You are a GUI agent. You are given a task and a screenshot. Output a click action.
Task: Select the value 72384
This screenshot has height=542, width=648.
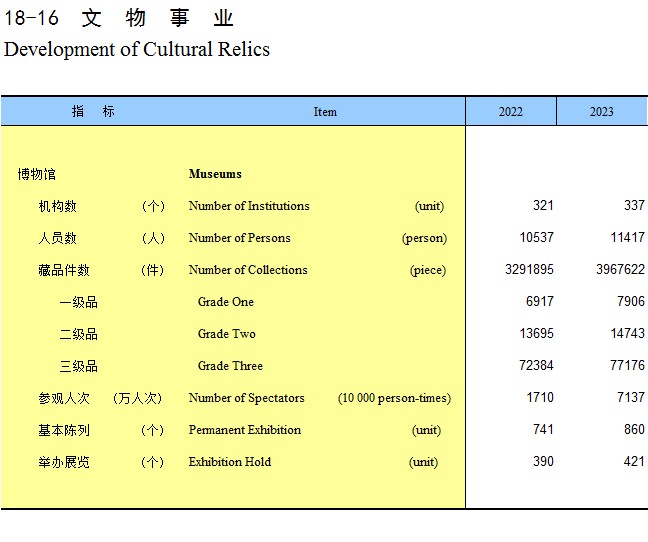click(536, 365)
